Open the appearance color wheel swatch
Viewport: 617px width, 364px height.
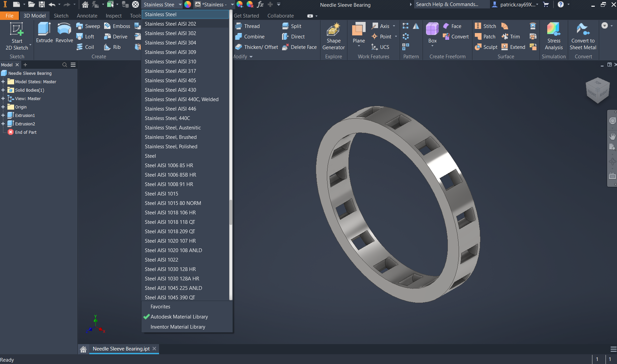pyautogui.click(x=188, y=5)
